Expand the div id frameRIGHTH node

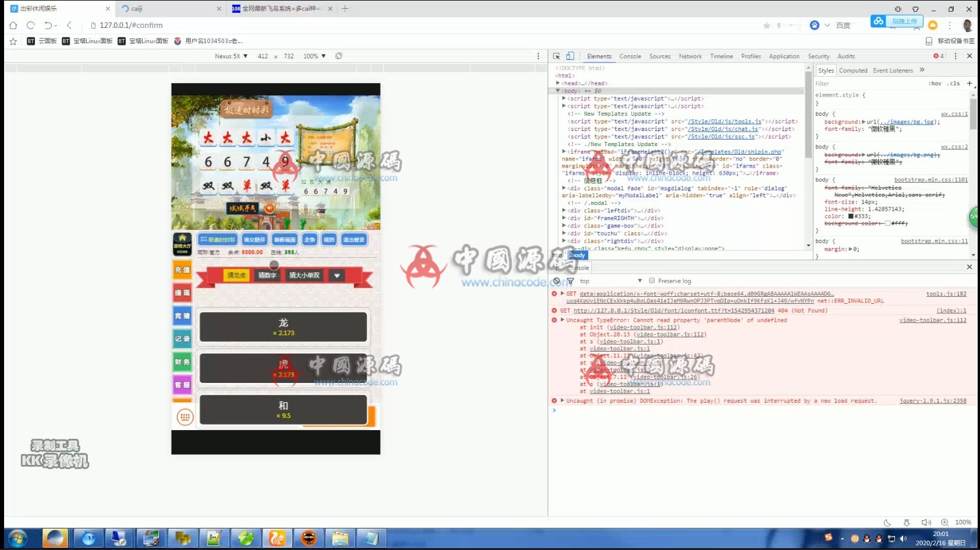point(564,218)
